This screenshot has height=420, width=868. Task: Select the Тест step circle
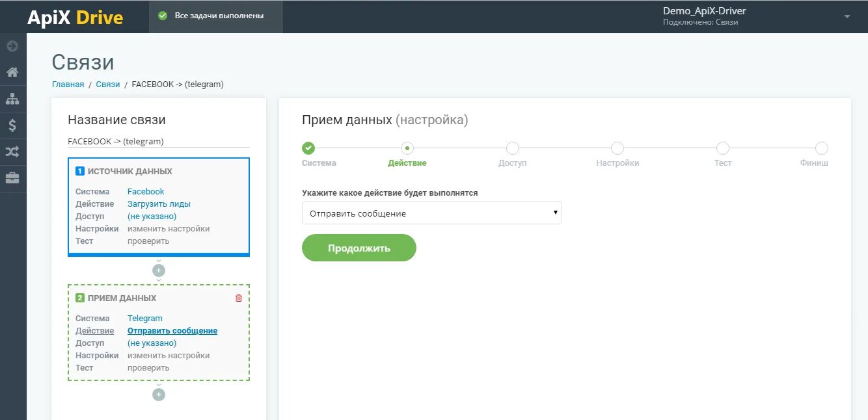click(x=723, y=148)
